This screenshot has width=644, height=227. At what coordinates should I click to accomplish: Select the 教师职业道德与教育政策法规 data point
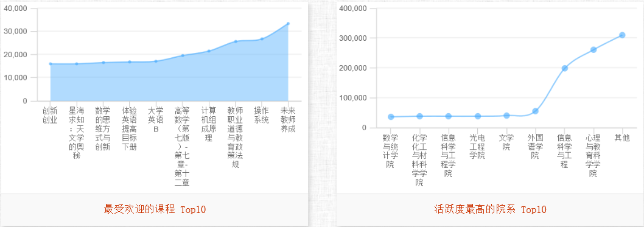[x=236, y=41]
